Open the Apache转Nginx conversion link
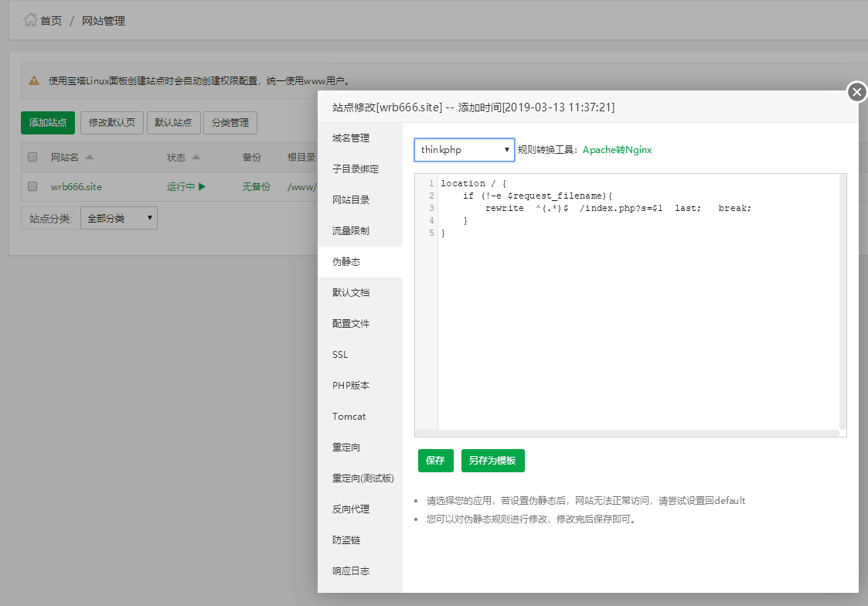 [618, 150]
